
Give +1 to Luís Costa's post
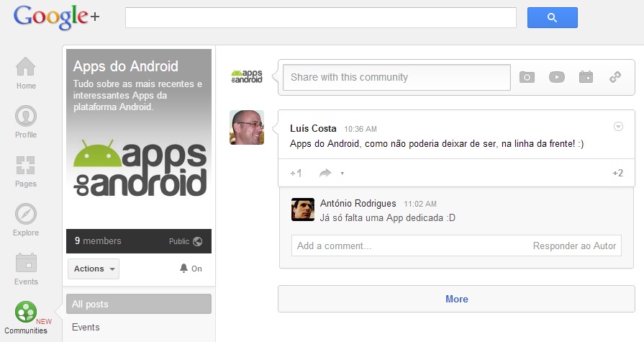point(296,173)
